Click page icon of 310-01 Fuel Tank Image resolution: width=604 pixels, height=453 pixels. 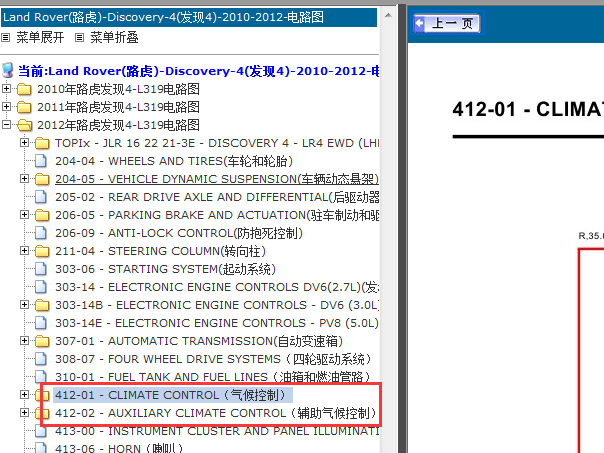click(x=40, y=377)
